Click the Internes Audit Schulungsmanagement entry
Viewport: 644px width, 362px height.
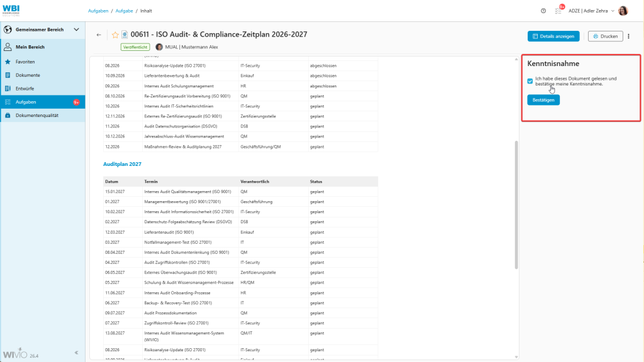tap(179, 86)
